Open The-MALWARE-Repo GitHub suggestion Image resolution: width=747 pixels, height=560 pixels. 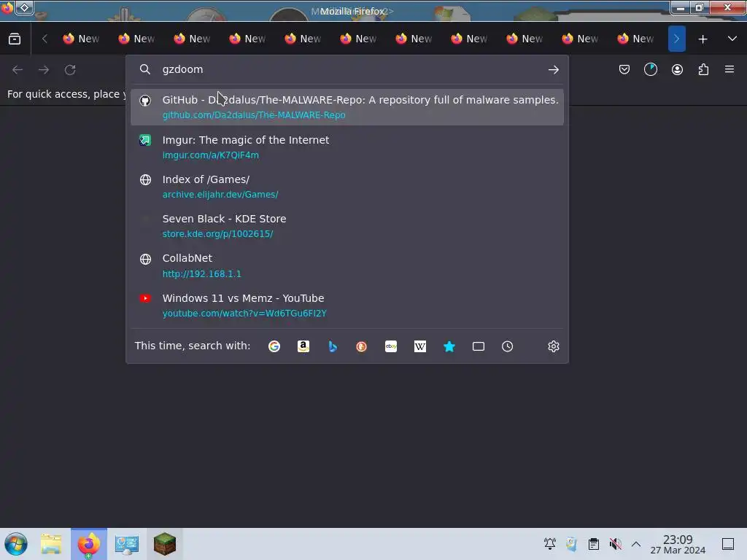[x=347, y=106]
